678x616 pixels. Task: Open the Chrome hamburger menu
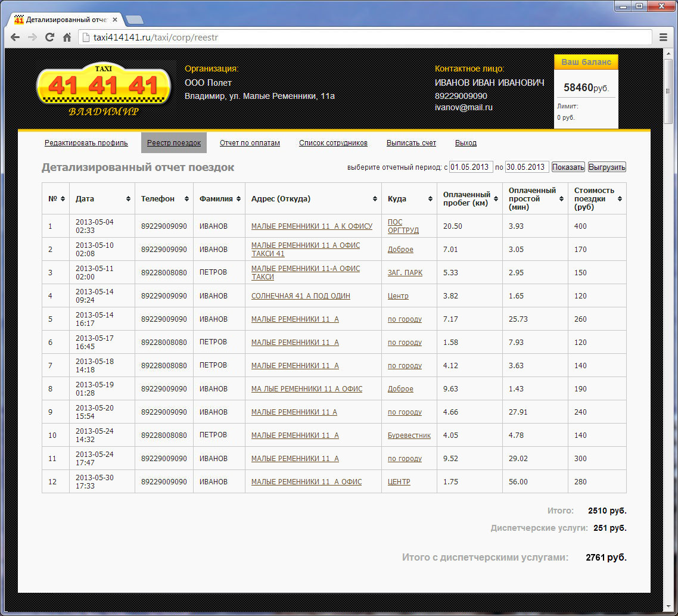663,37
